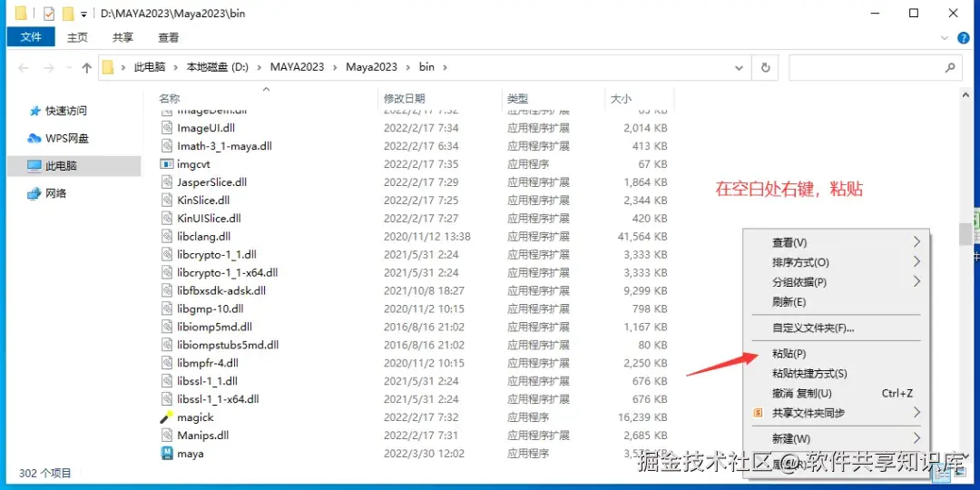Open the quick access toolbar dropdown arrow
Image resolution: width=980 pixels, height=490 pixels.
click(83, 14)
